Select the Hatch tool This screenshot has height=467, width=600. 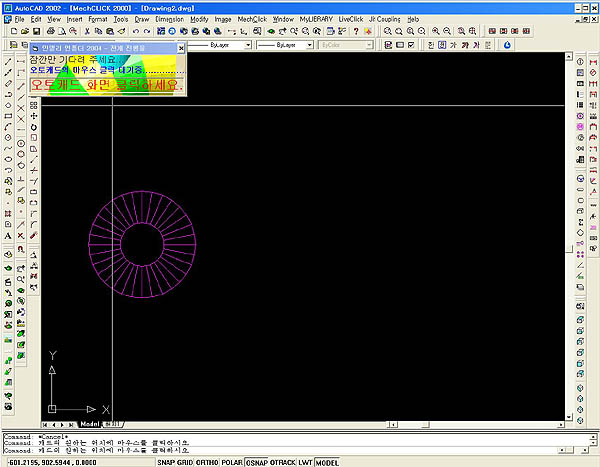click(x=8, y=214)
